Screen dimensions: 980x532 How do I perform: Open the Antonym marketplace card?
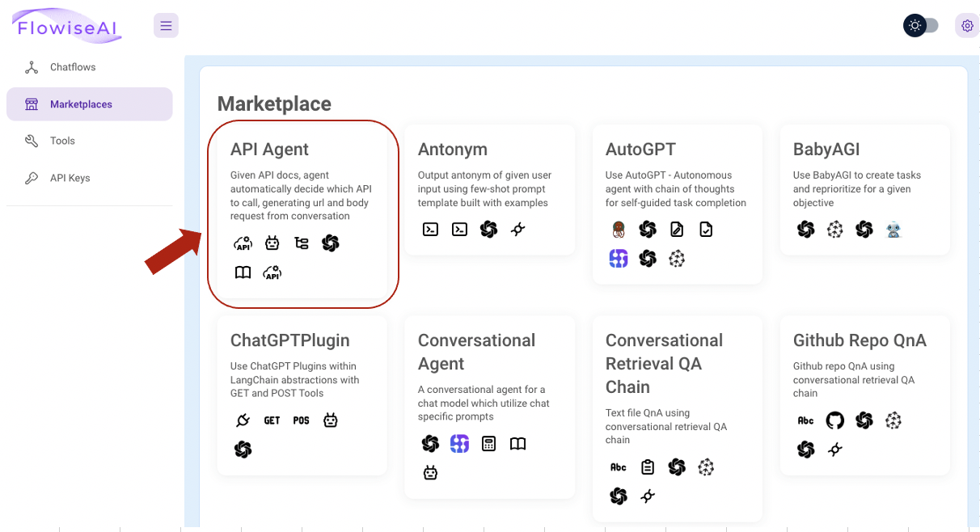pos(490,190)
